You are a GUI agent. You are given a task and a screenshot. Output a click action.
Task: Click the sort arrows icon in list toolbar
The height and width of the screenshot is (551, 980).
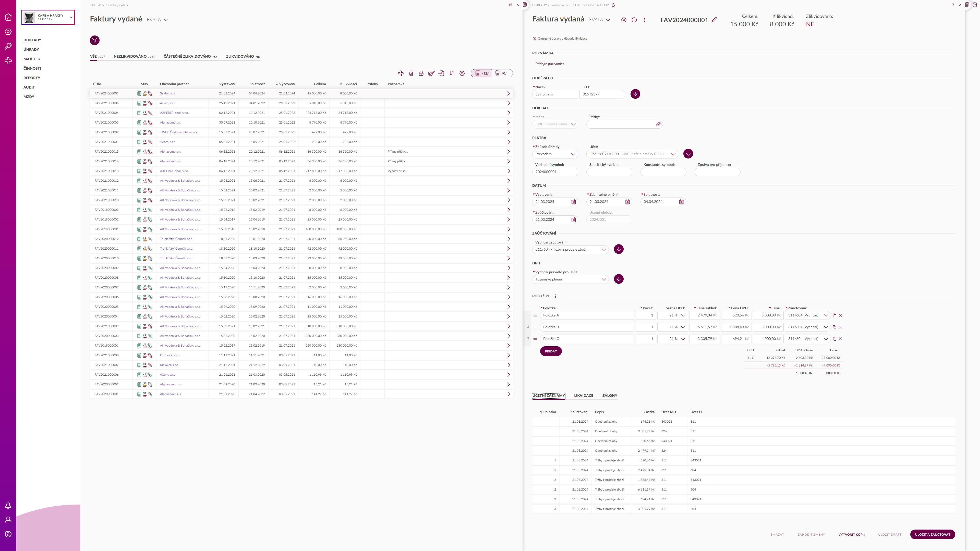point(452,74)
